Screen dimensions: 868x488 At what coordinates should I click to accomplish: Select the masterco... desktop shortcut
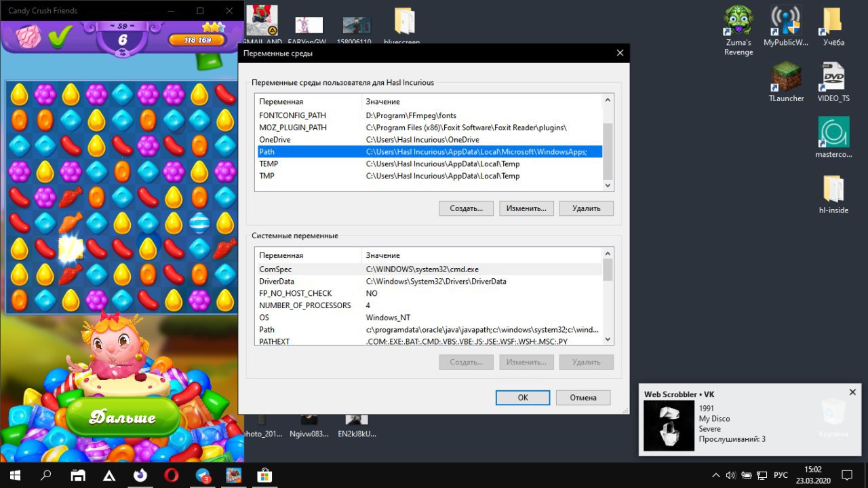click(x=833, y=138)
